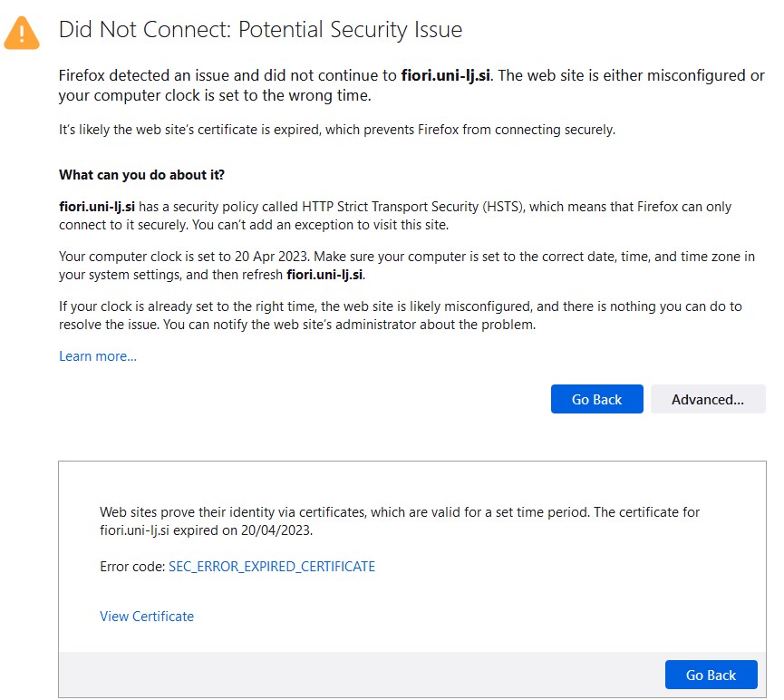The height and width of the screenshot is (700, 784).
Task: Click the orange warning triangle icon
Action: pos(22,33)
